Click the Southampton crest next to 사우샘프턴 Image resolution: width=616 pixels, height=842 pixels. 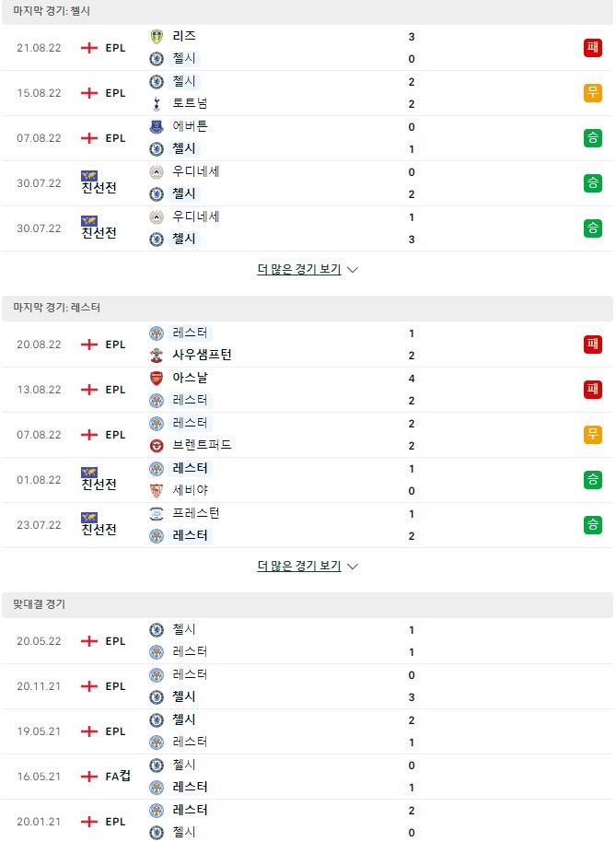(157, 355)
